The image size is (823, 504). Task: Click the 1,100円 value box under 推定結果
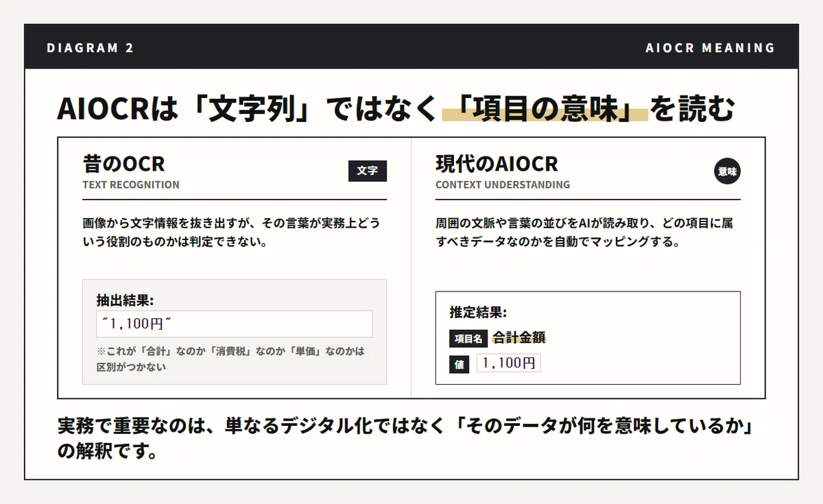pyautogui.click(x=509, y=363)
